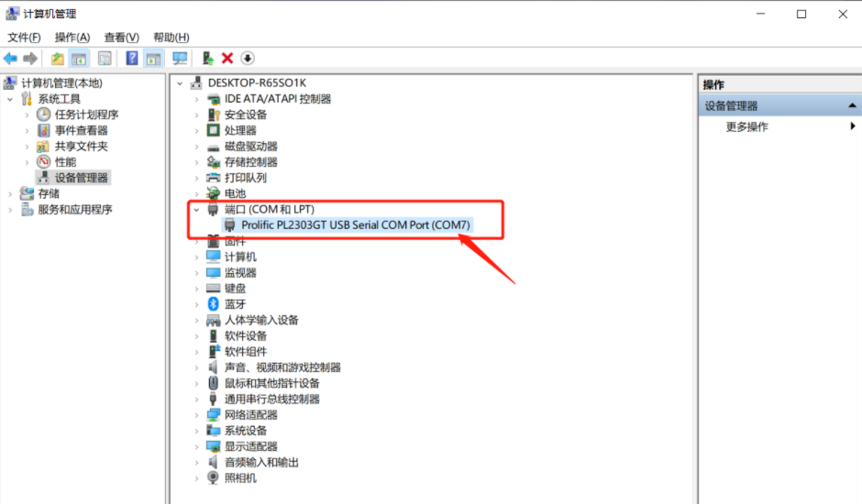Click the Back arrow toolbar icon

[x=10, y=59]
